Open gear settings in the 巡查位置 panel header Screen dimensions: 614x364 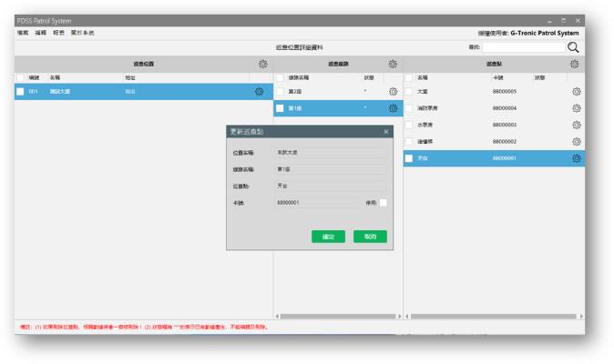pyautogui.click(x=262, y=64)
